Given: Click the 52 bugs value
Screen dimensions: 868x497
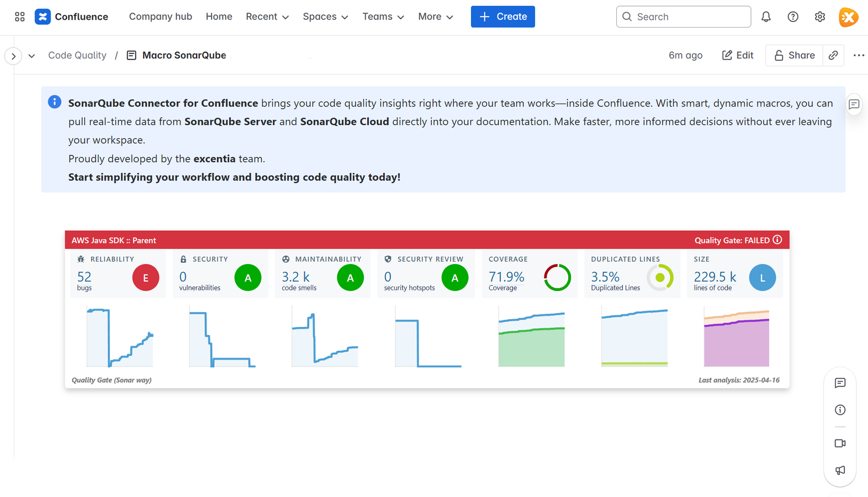Looking at the screenshot, I should click(x=84, y=277).
